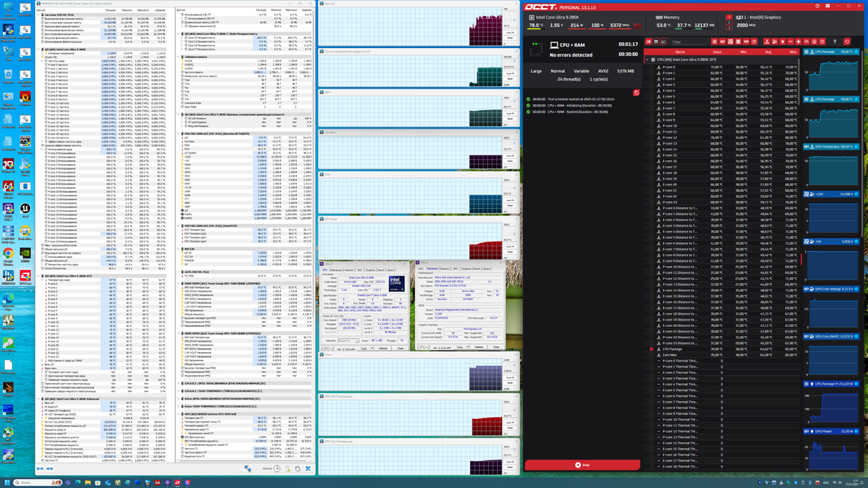Open the About tab in CPU-Z Mainboard window
This screenshot has width=868, height=488.
click(x=486, y=269)
